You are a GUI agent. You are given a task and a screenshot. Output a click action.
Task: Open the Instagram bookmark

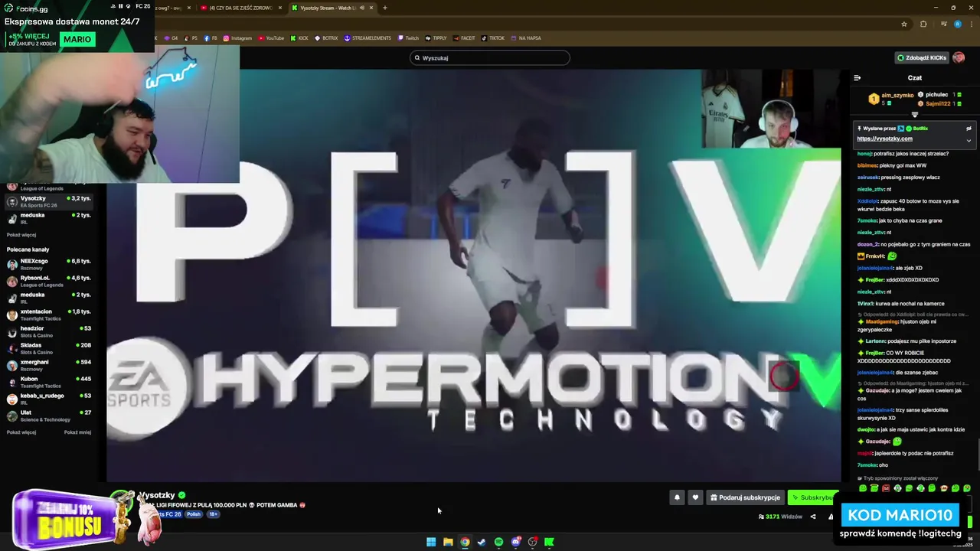pos(237,37)
